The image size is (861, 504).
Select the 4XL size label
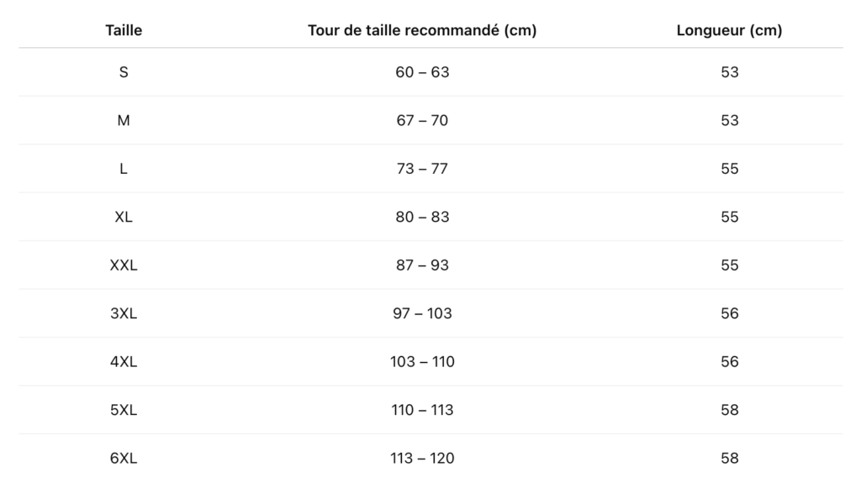[x=124, y=361]
